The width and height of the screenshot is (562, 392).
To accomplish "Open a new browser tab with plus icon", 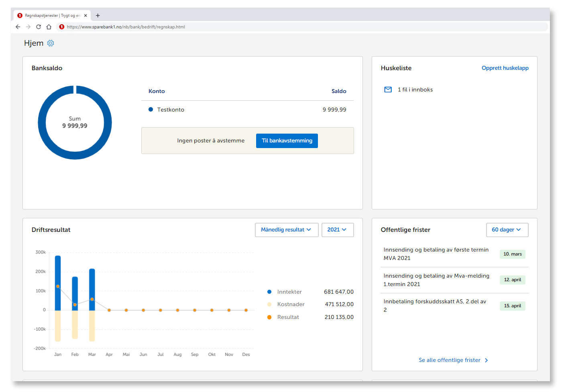I will point(98,16).
